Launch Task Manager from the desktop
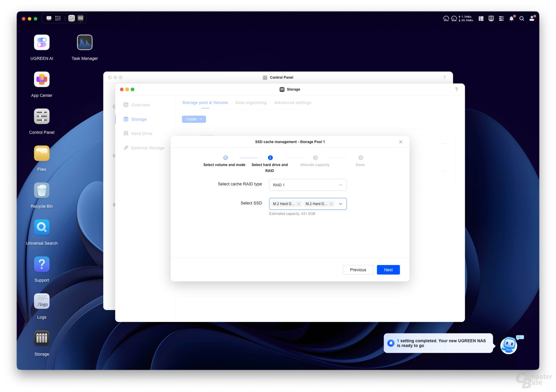The image size is (556, 392). click(x=85, y=42)
